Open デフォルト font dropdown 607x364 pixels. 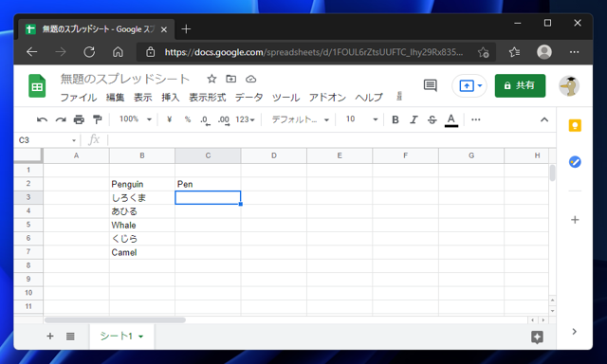300,119
